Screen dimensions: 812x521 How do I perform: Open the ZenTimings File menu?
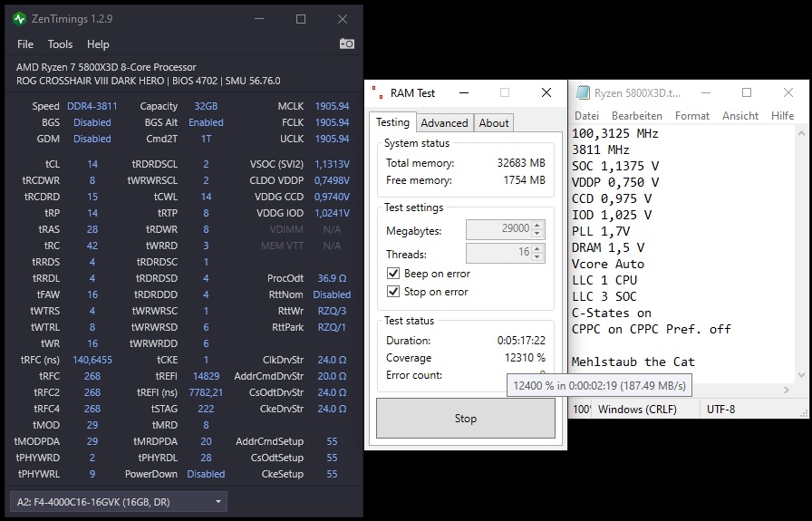point(25,44)
